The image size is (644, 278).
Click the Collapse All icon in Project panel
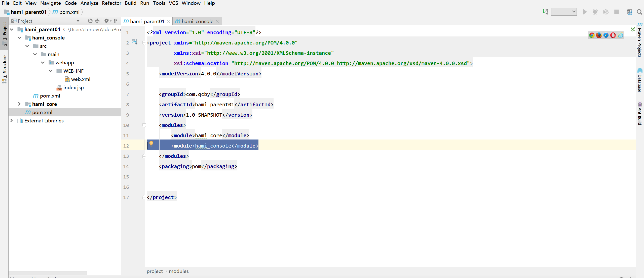point(97,21)
